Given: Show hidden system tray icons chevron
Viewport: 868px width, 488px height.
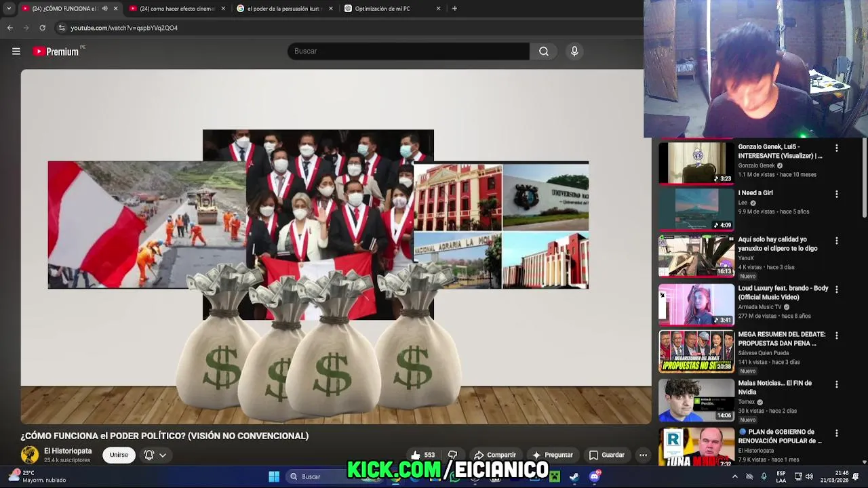Looking at the screenshot, I should pos(734,476).
